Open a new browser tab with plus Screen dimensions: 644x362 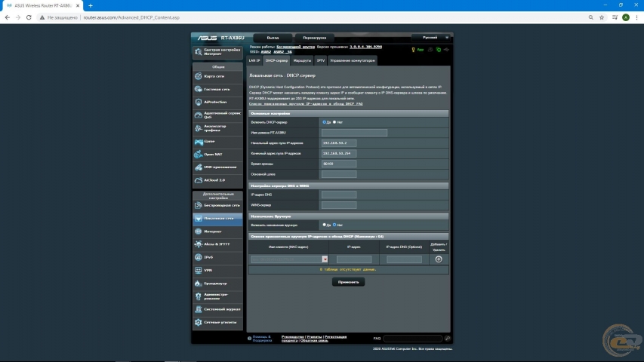tap(91, 5)
